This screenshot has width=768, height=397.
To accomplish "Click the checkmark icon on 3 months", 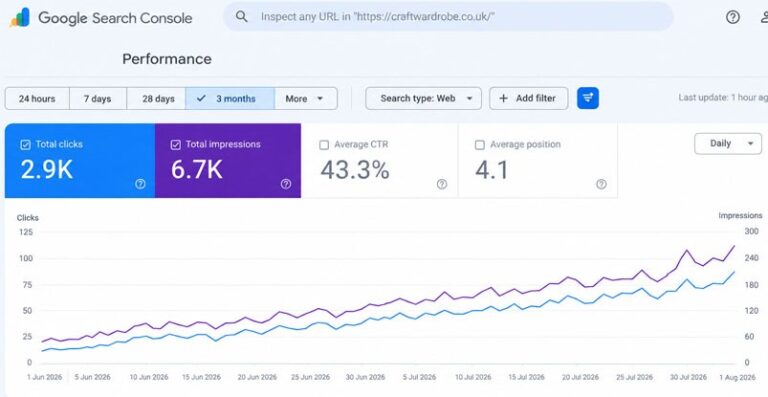I will [x=201, y=98].
